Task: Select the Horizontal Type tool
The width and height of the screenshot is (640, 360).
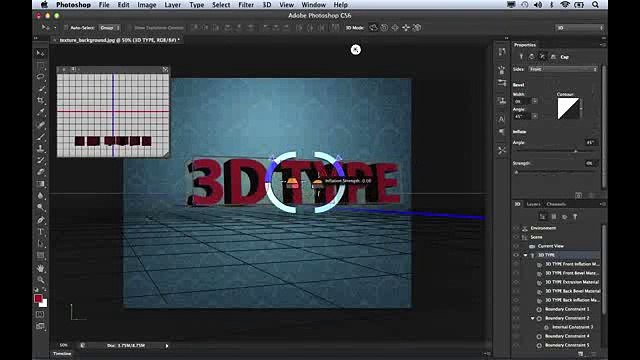Action: (x=40, y=232)
